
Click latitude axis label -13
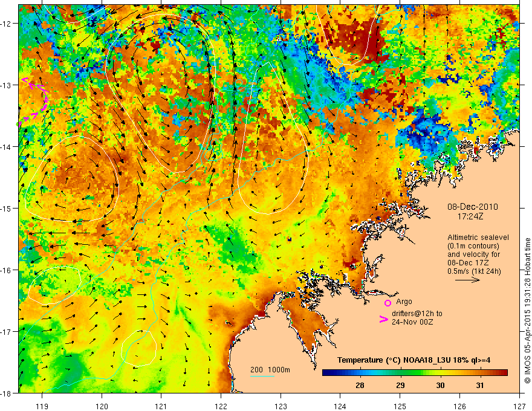pos(6,85)
